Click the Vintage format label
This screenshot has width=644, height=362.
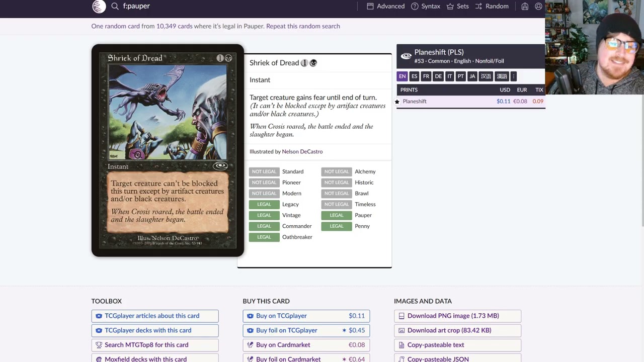291,215
